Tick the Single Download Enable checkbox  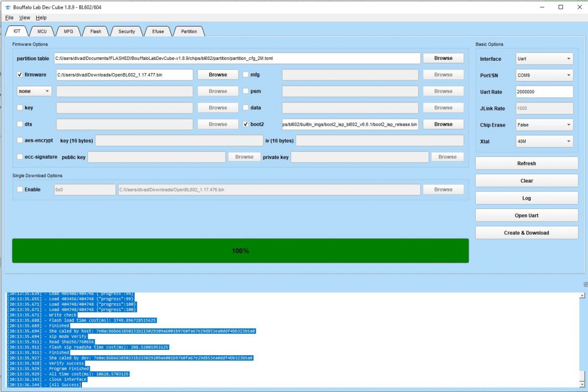[x=20, y=189]
